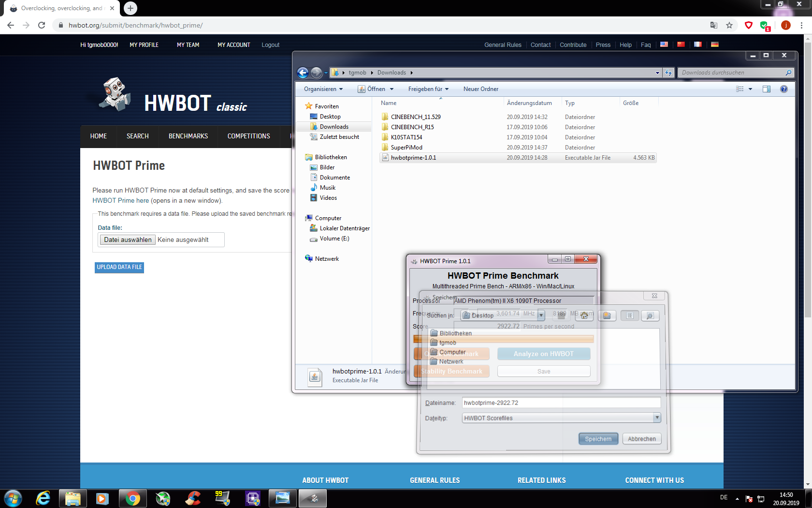Change view icon in Explorer toolbar
Image resolution: width=812 pixels, height=508 pixels.
coord(740,89)
